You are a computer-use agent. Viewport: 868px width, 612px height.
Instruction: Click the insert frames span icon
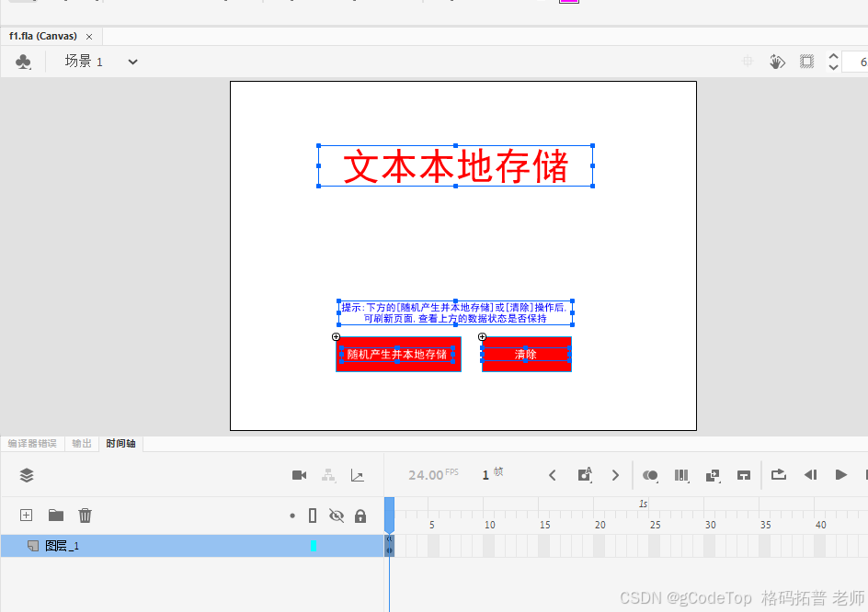point(744,475)
